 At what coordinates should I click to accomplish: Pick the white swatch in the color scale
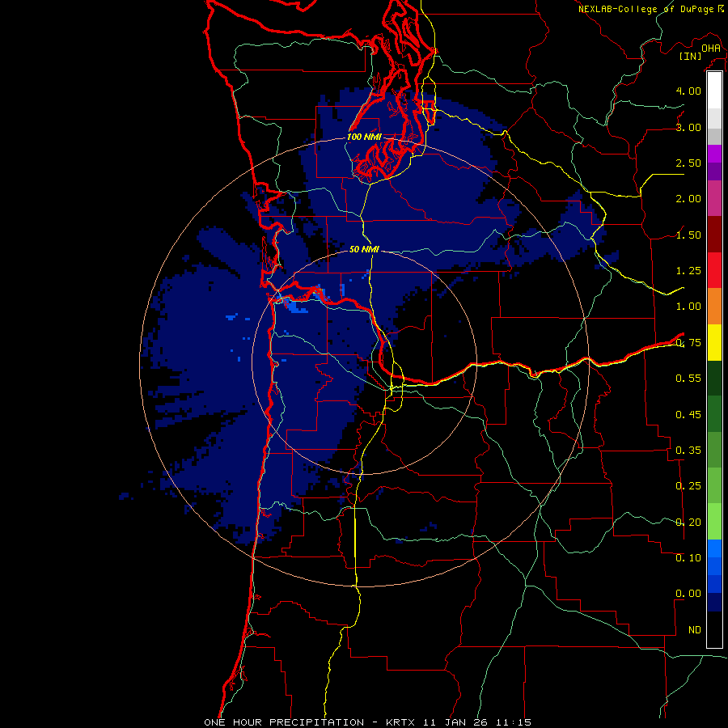click(714, 91)
